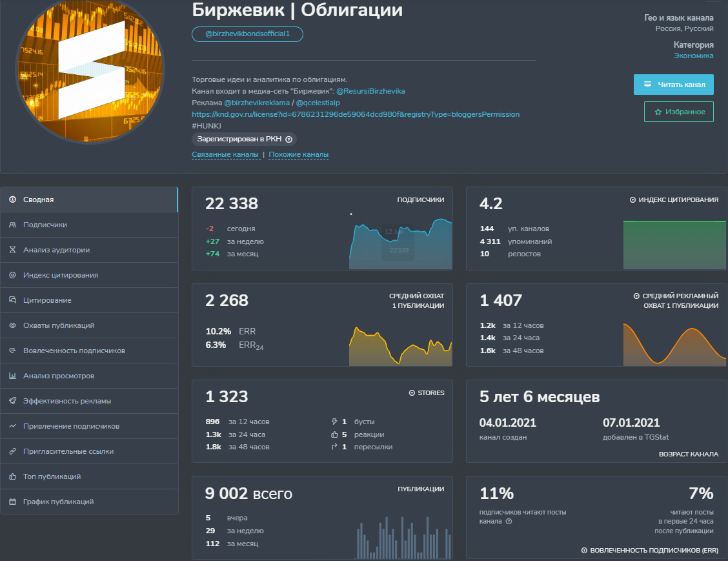This screenshot has width=728, height=561.
Task: Click the реакции thumbs-up icon in Stories card
Action: (334, 434)
